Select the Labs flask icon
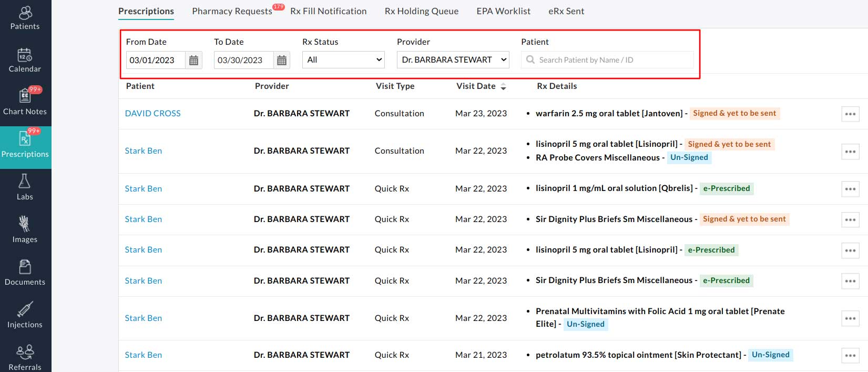868x372 pixels. 25,182
